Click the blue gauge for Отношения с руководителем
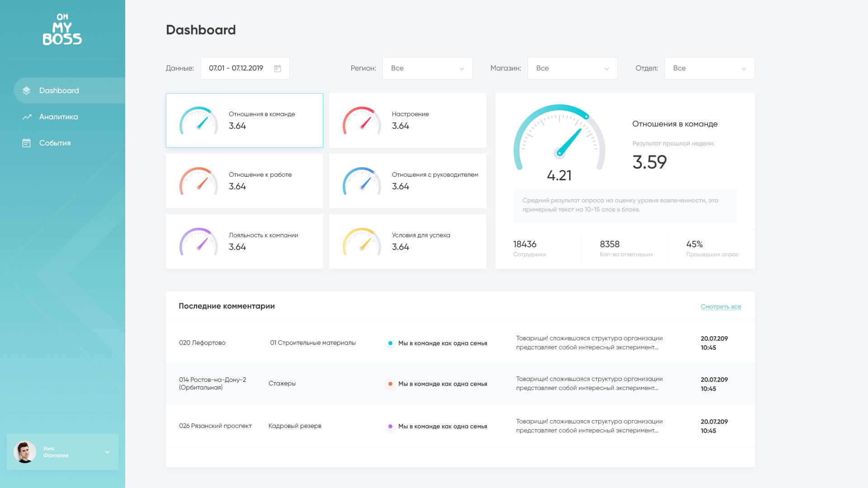This screenshot has width=868, height=488. [x=362, y=181]
